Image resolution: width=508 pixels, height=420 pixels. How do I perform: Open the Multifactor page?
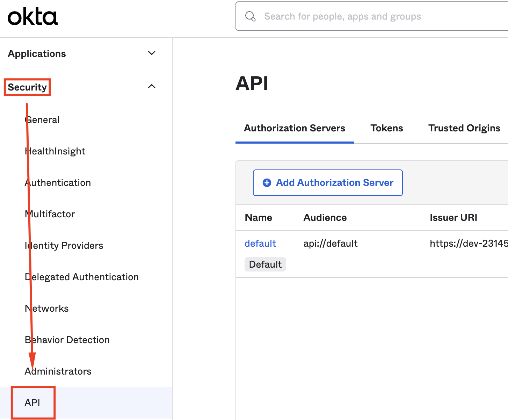coord(50,214)
